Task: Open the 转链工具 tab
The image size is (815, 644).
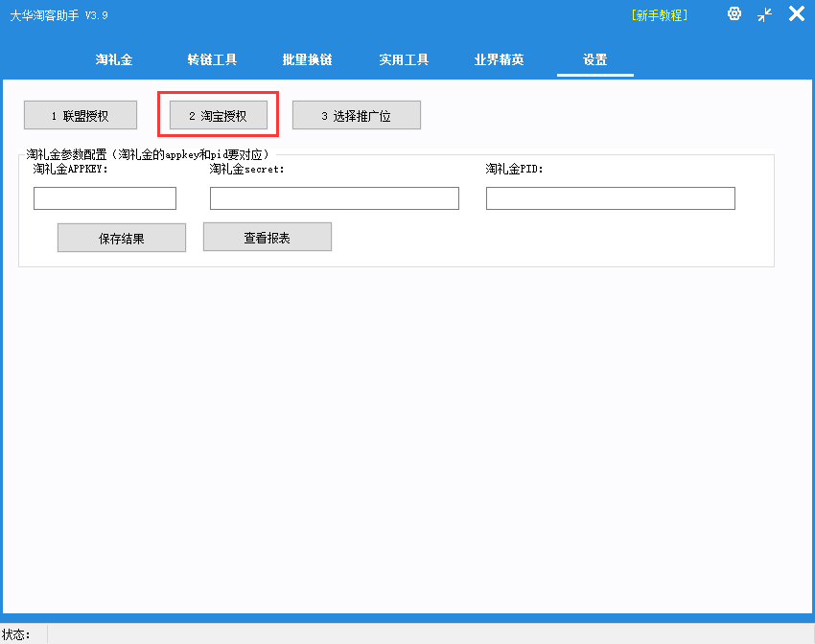Action: 212,59
